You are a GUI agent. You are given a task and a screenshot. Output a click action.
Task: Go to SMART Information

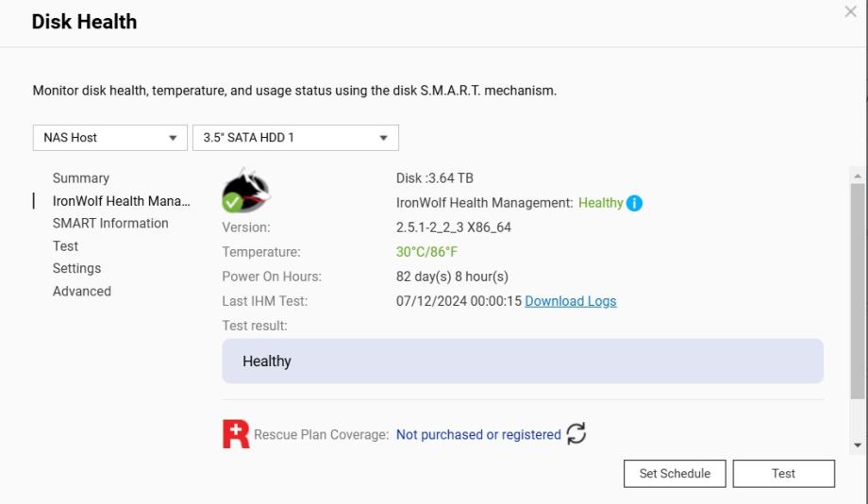[110, 224]
